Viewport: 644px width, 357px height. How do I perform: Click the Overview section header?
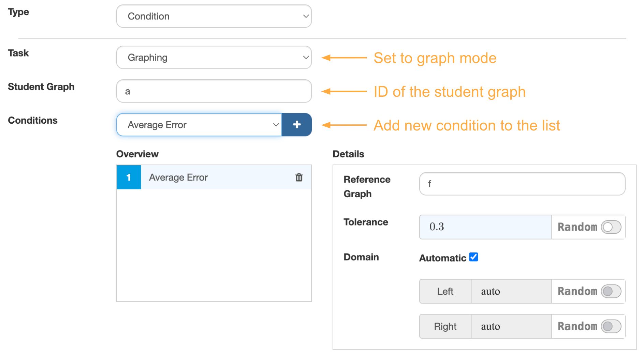click(x=137, y=154)
